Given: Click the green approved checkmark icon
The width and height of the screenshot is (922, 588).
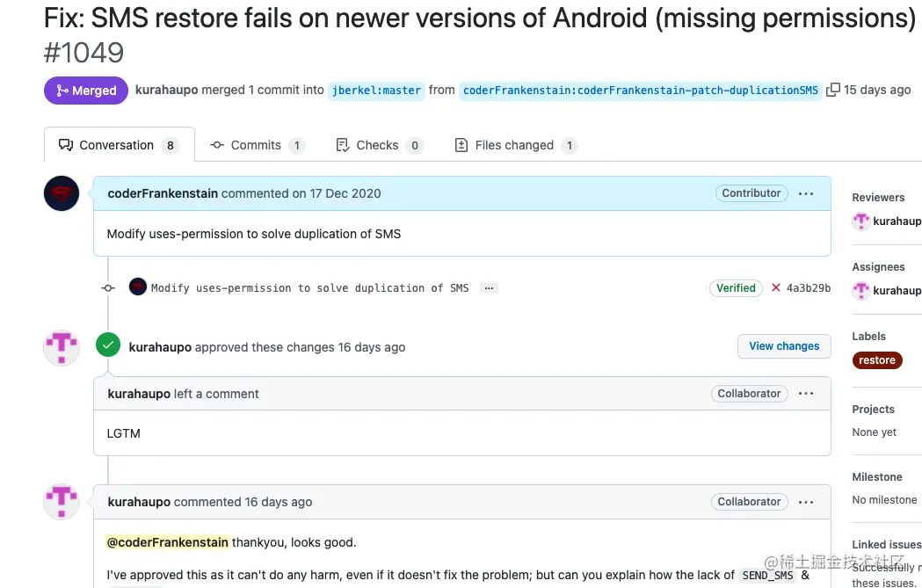Looking at the screenshot, I should pos(108,346).
